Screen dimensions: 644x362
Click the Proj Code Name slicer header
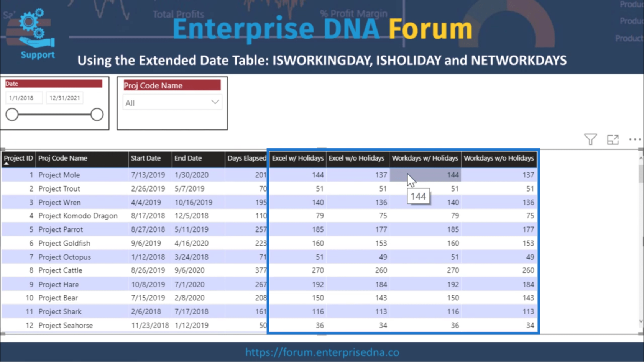coord(172,85)
